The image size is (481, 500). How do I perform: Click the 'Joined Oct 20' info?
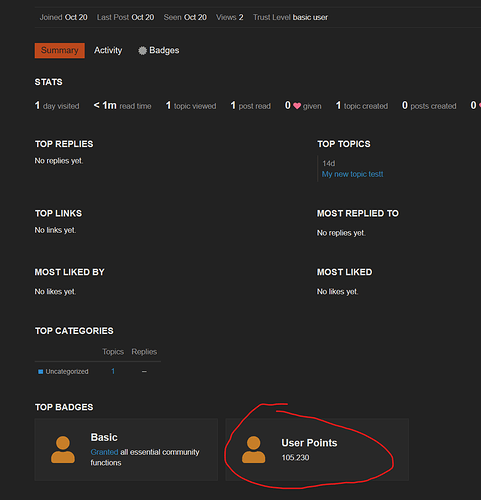64,17
